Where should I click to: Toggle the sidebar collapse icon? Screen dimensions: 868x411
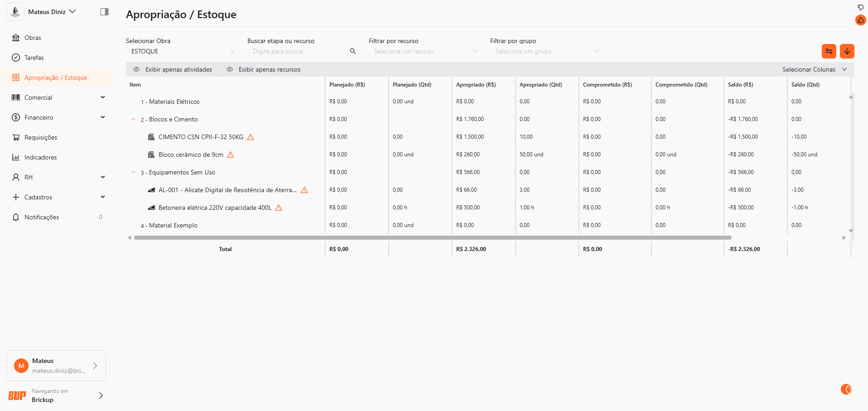[x=104, y=12]
